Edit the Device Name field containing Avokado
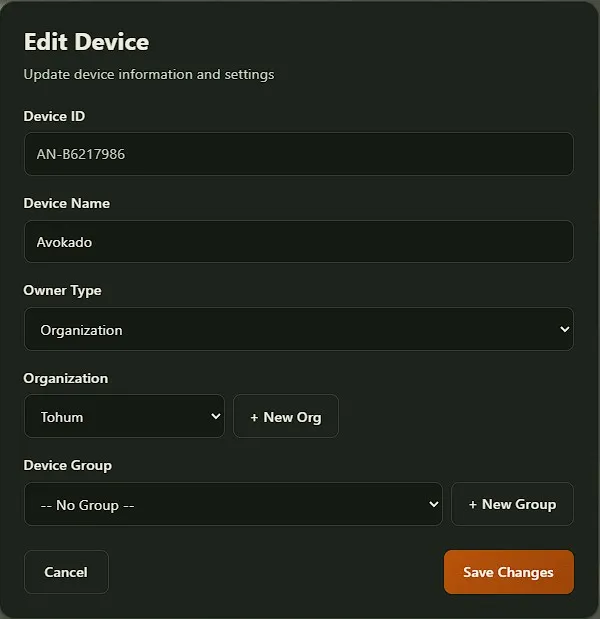The height and width of the screenshot is (619, 600). coord(299,242)
